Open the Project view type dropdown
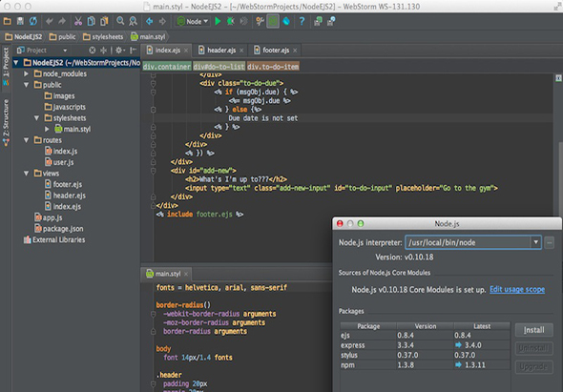Viewport: 563px width, 392px height. click(65, 51)
